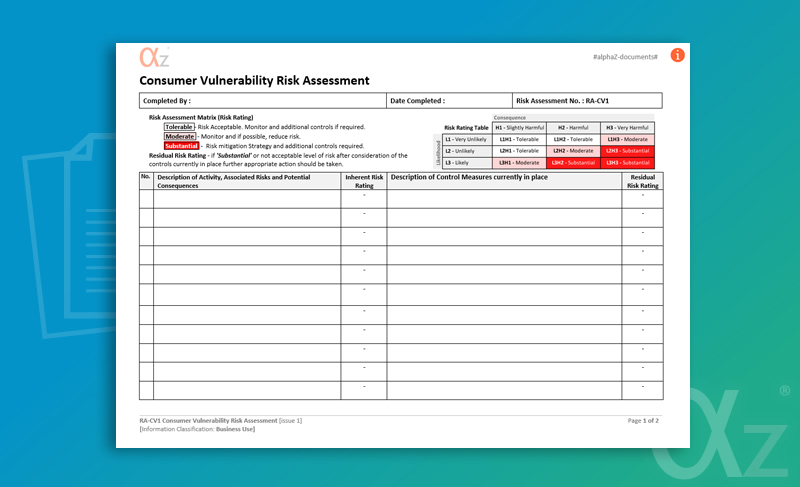Click the Residual Risk Rating column header
This screenshot has width=800, height=487.
642,181
